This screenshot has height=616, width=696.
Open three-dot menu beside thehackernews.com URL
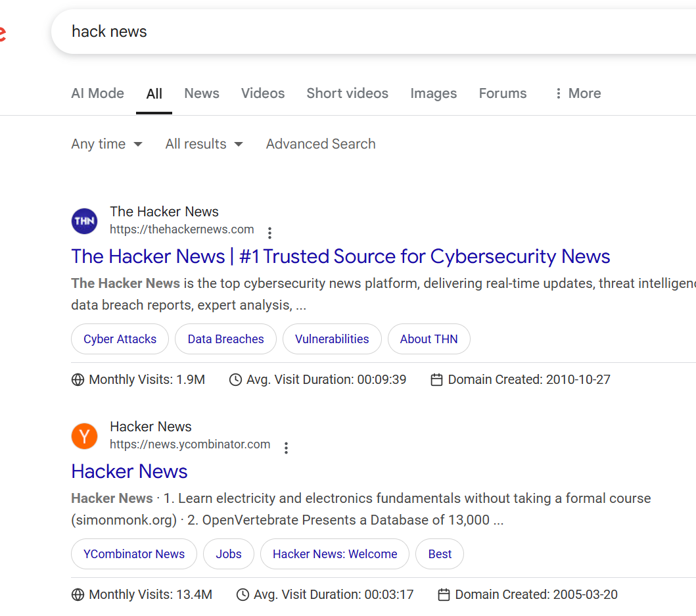pos(269,232)
